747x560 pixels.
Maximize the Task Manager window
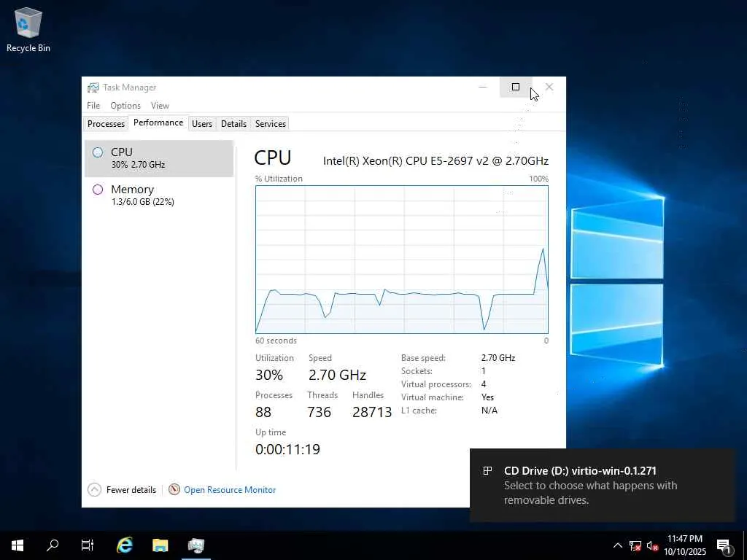click(516, 87)
